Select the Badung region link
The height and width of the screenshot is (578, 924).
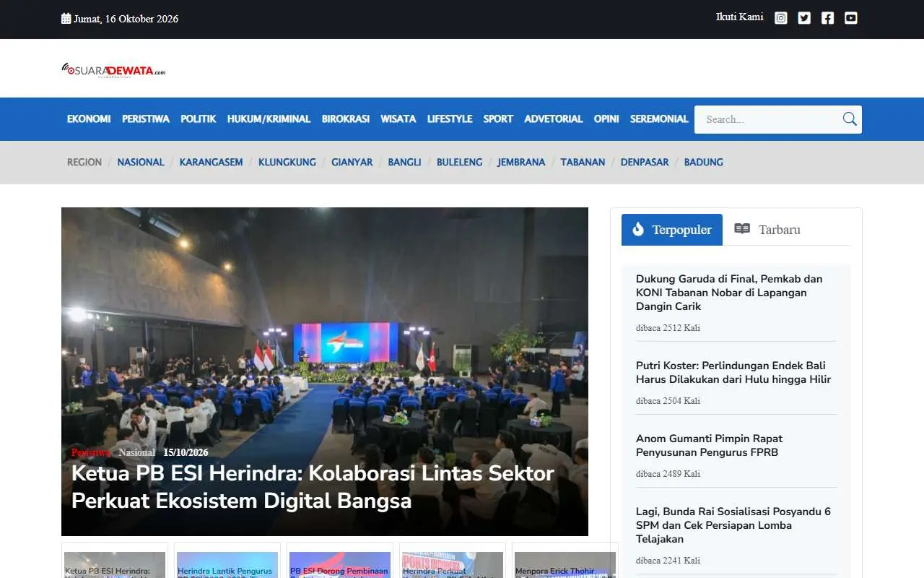point(704,163)
